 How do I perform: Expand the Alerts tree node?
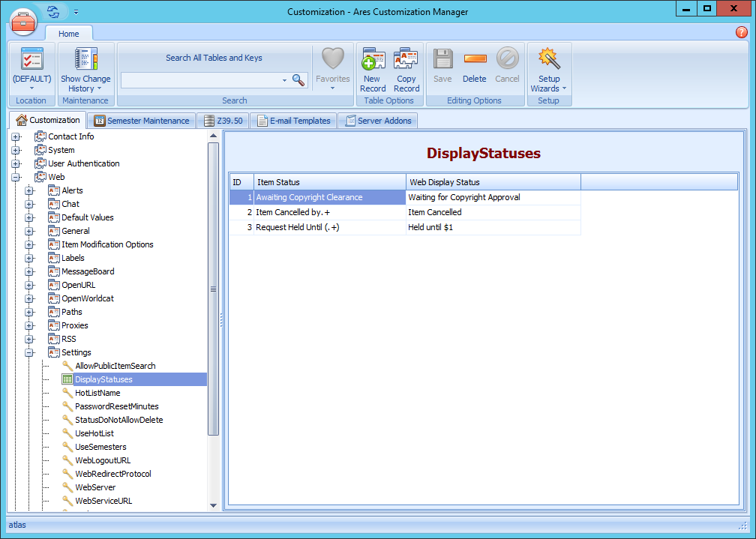click(x=28, y=190)
